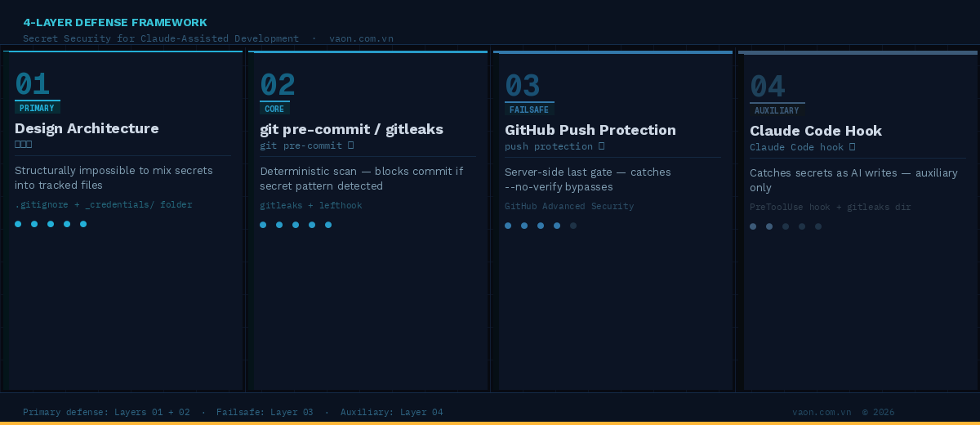Click footer "Failsafe: Layer 03"
Image resolution: width=980 pixels, height=425 pixels.
(265, 412)
